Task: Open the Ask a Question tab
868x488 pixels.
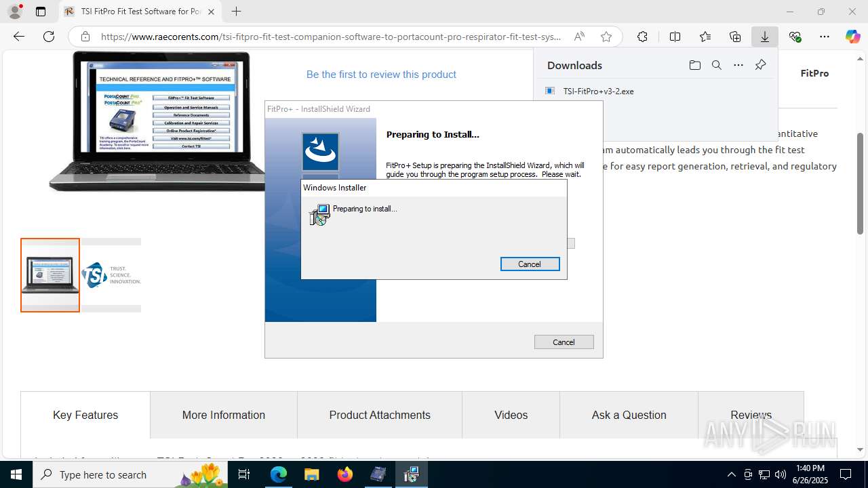Action: pyautogui.click(x=629, y=415)
